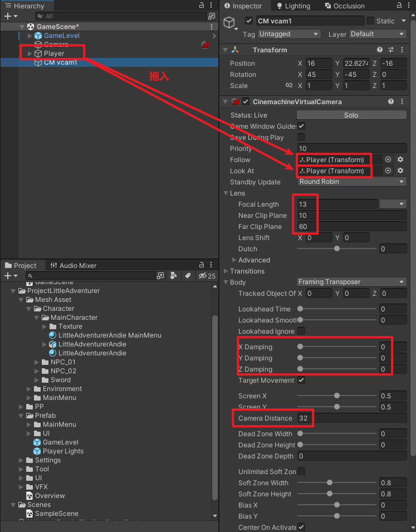Open the Body dropdown set to Framing Transposer

click(351, 282)
